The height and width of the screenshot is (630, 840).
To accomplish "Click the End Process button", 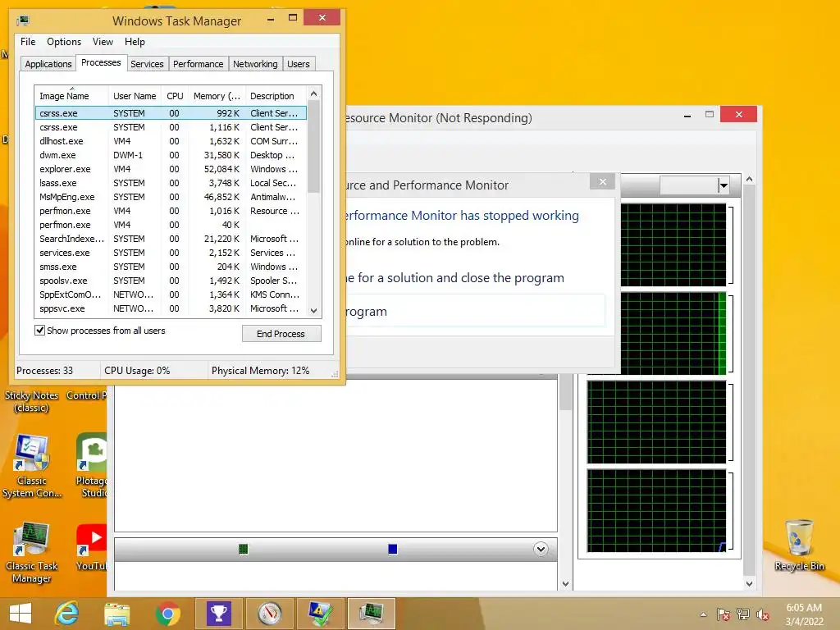I will pos(281,333).
